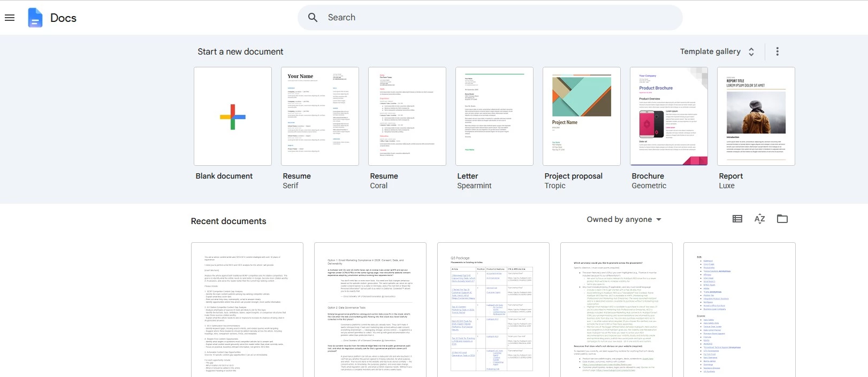
Task: Click the Letter label text
Action: 468,176
